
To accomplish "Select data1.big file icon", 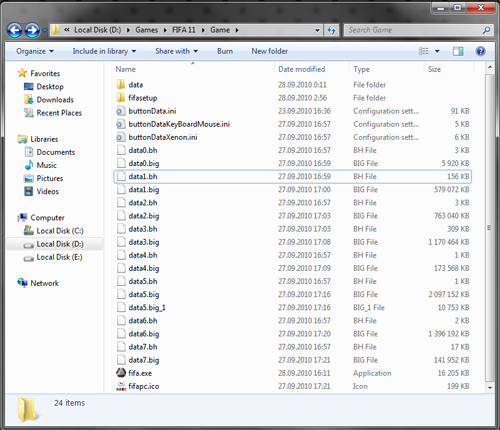I will pyautogui.click(x=121, y=190).
